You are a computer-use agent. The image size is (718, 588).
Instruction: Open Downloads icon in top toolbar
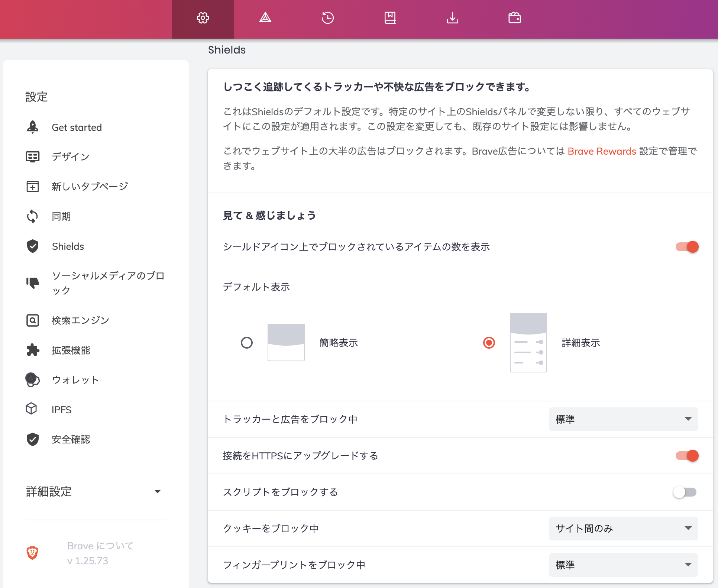pos(452,17)
